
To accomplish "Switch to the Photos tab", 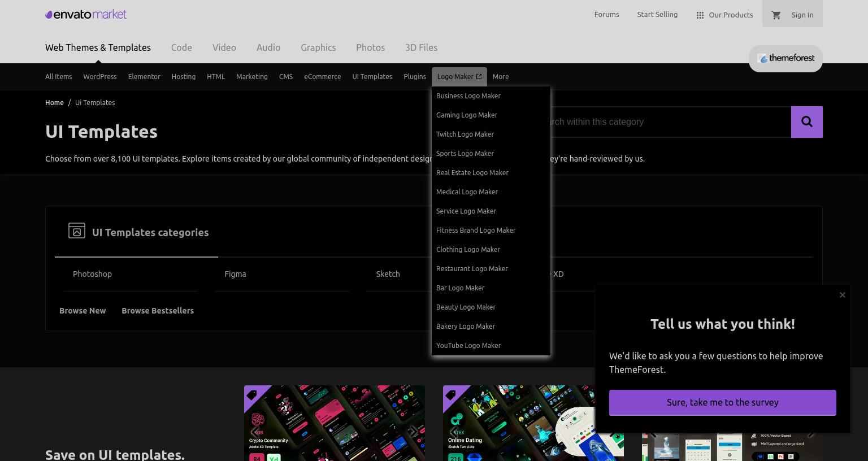I will (x=370, y=47).
